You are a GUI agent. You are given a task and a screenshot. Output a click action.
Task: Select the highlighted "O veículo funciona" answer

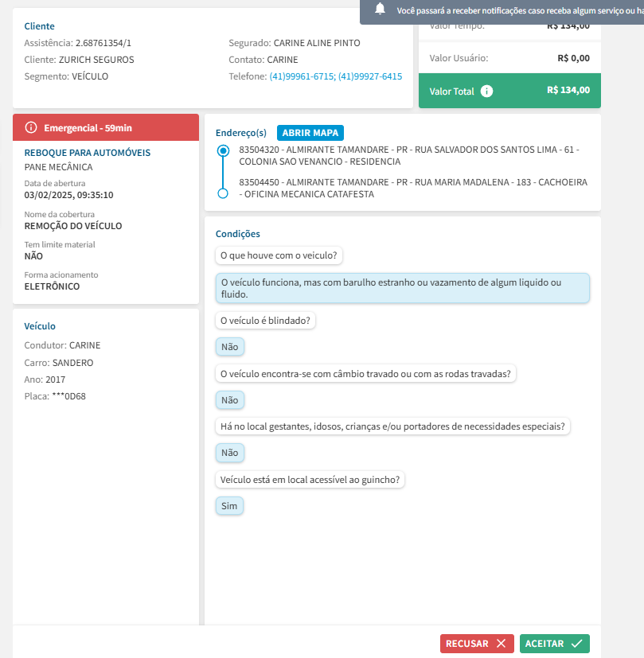click(402, 288)
